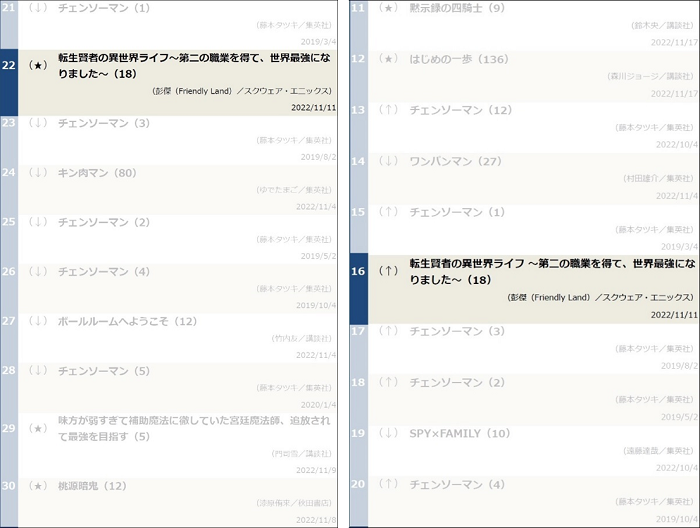Viewport: 700px width, 528px height.
Task: Click the down arrow indicator beside rank 19
Action: pos(388,433)
